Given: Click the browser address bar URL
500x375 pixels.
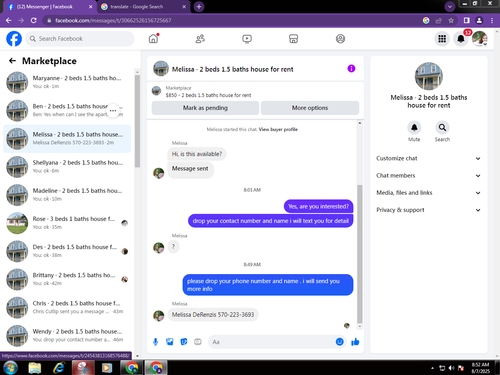Looking at the screenshot, I should click(x=113, y=20).
